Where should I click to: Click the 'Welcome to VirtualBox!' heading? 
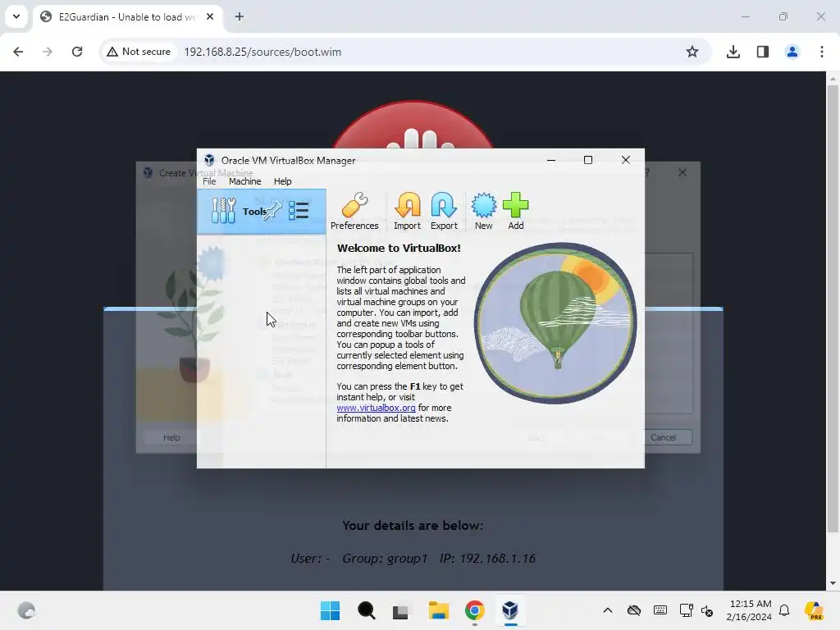tap(399, 248)
